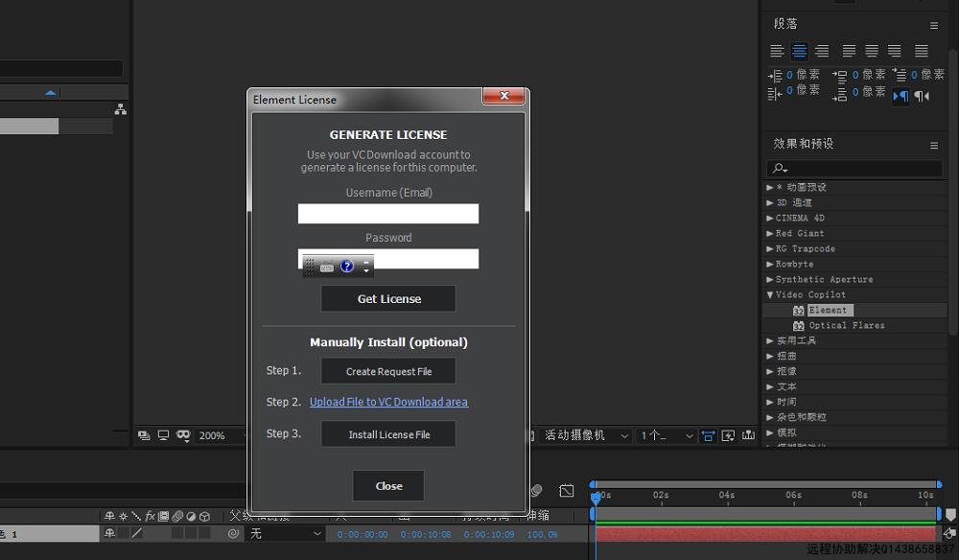This screenshot has height=560, width=959.
Task: Expand the Rowbyte effects category
Action: point(770,264)
